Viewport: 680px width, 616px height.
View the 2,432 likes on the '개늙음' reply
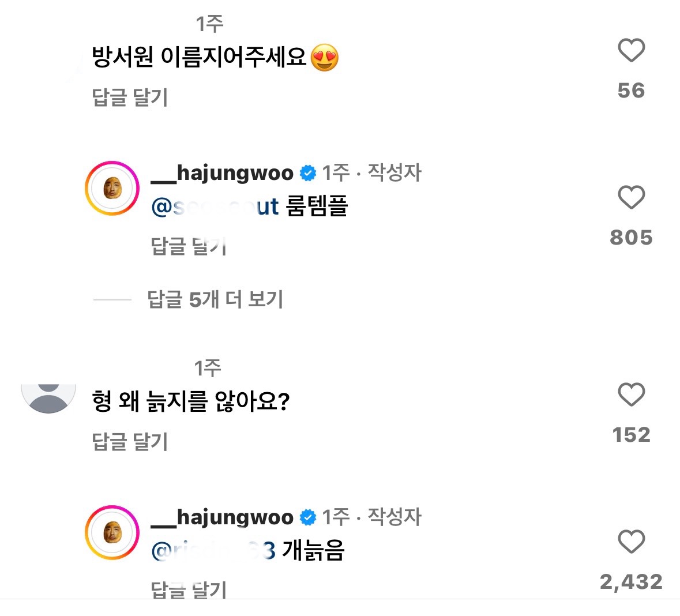pyautogui.click(x=631, y=581)
